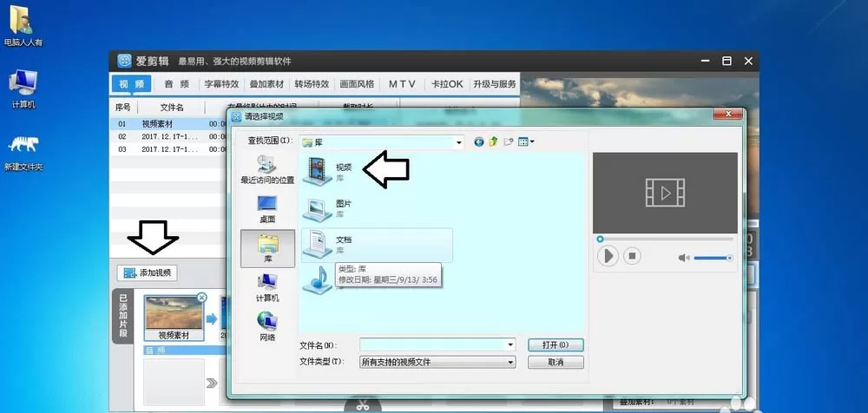Open the MTV tab
This screenshot has width=868, height=413.
pos(402,84)
